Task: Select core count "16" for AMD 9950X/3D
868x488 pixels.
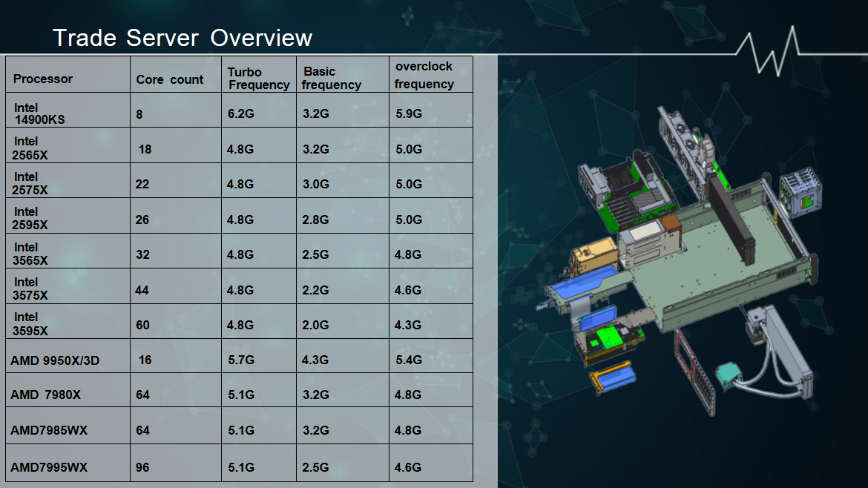Action: (x=145, y=360)
